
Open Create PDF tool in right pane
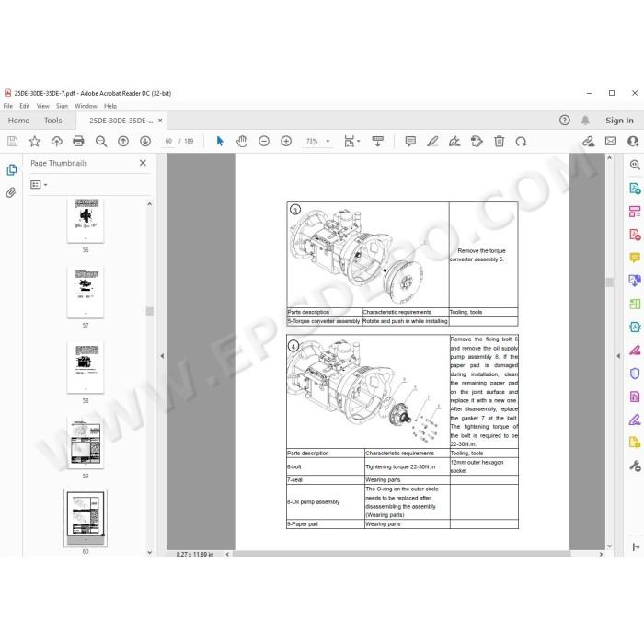pyautogui.click(x=635, y=235)
